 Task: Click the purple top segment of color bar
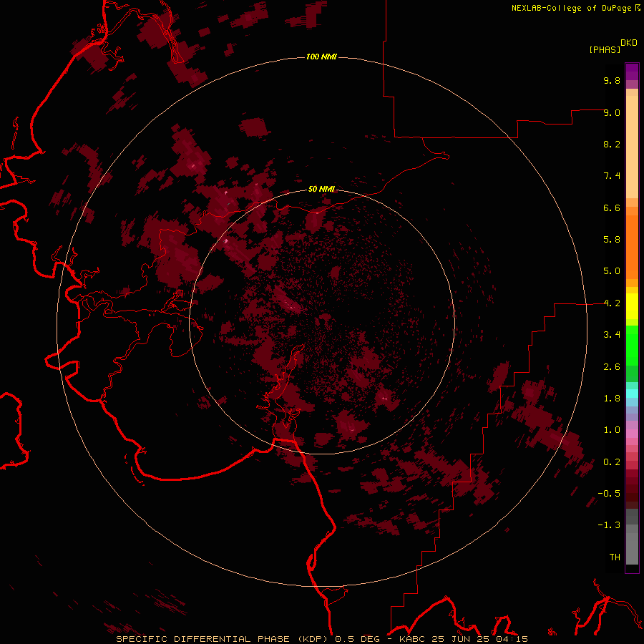click(x=632, y=72)
